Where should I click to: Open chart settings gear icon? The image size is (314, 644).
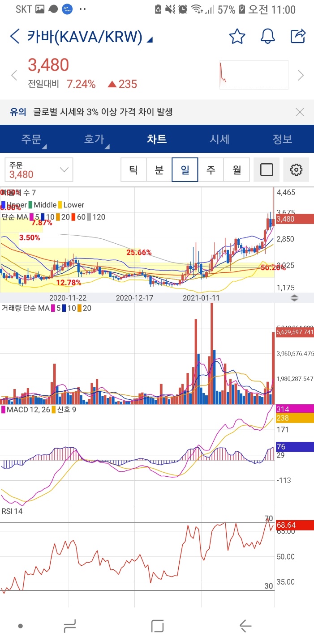pyautogui.click(x=297, y=170)
